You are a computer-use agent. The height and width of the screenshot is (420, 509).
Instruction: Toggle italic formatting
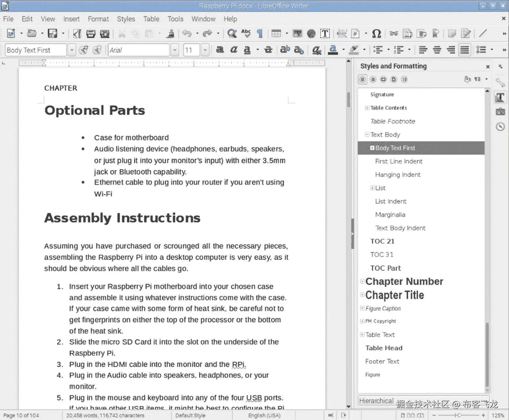tap(234, 50)
